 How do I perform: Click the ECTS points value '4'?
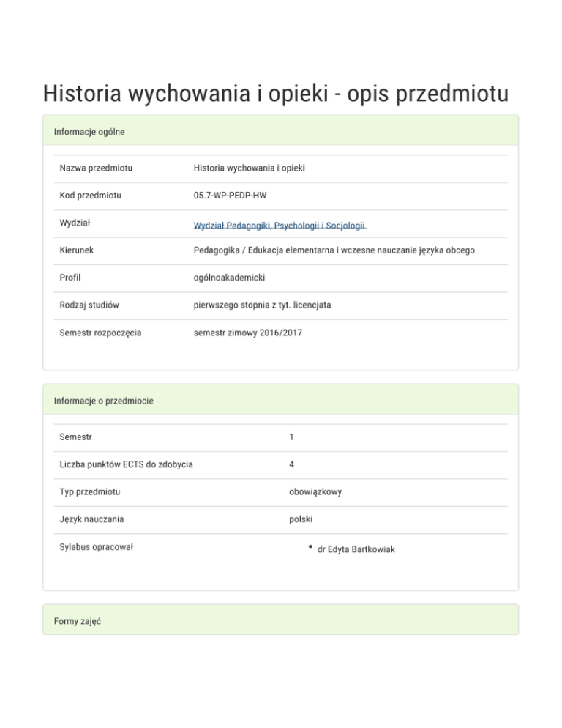tap(292, 464)
